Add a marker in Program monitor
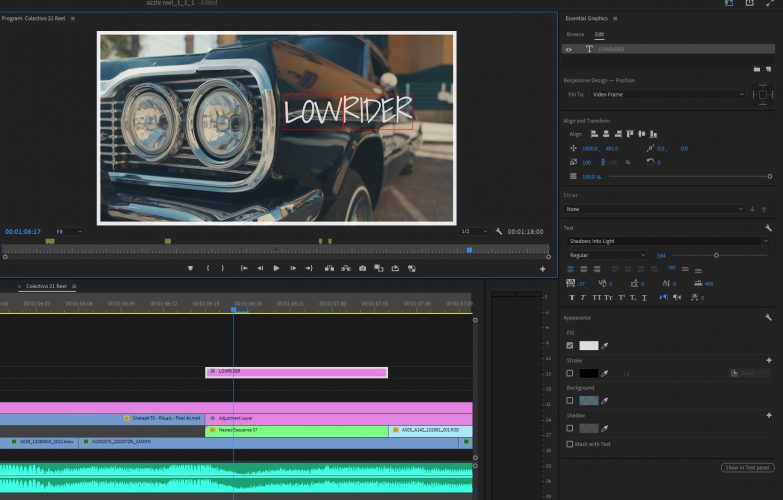This screenshot has width=783, height=500. coord(190,268)
